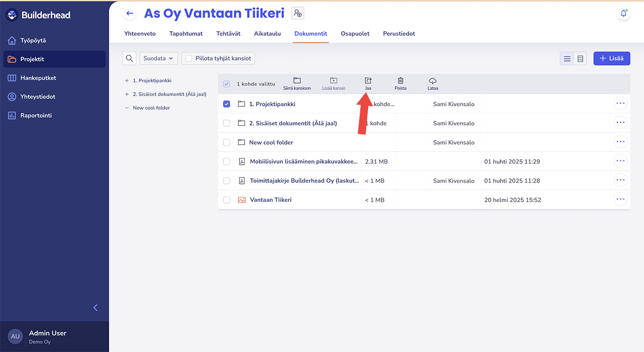The height and width of the screenshot is (352, 644).
Task: Open more options for New cool folder
Action: (x=620, y=143)
